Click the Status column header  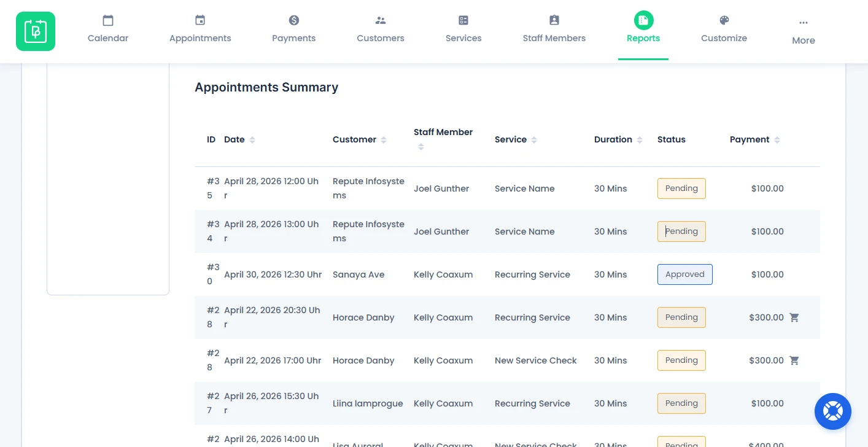pyautogui.click(x=672, y=139)
